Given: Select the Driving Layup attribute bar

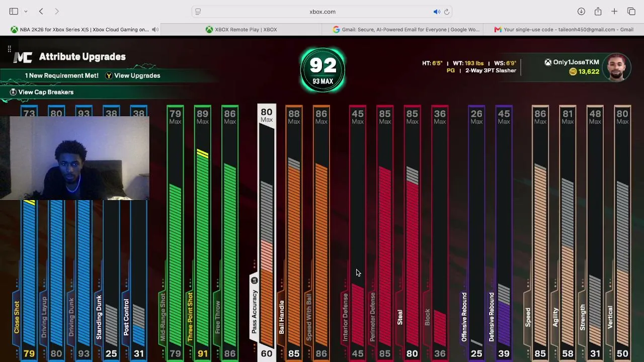Looking at the screenshot, I should pos(56,233).
